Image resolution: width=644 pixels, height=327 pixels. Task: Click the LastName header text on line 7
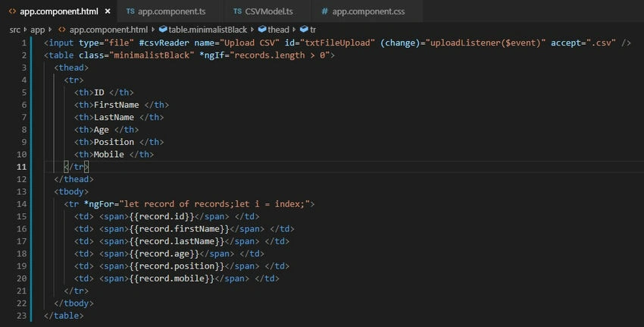click(x=114, y=118)
